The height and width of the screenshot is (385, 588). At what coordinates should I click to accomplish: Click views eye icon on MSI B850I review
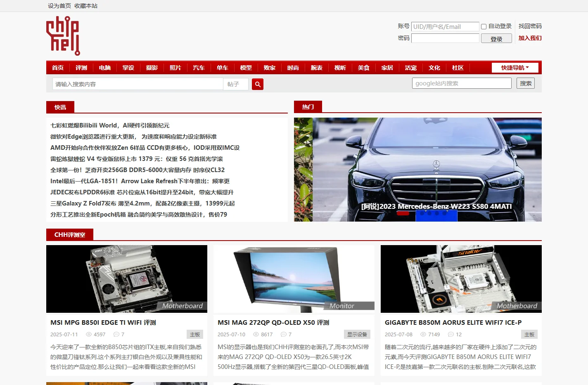click(88, 335)
